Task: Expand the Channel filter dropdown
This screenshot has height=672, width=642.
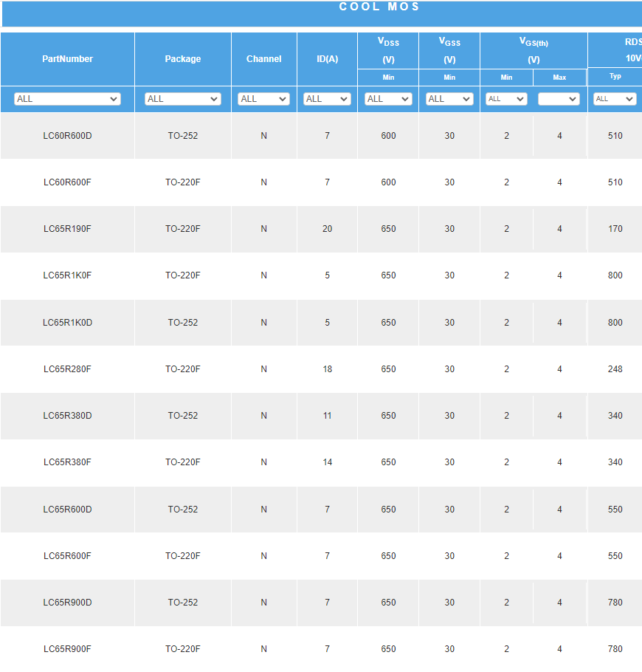Action: (x=263, y=99)
